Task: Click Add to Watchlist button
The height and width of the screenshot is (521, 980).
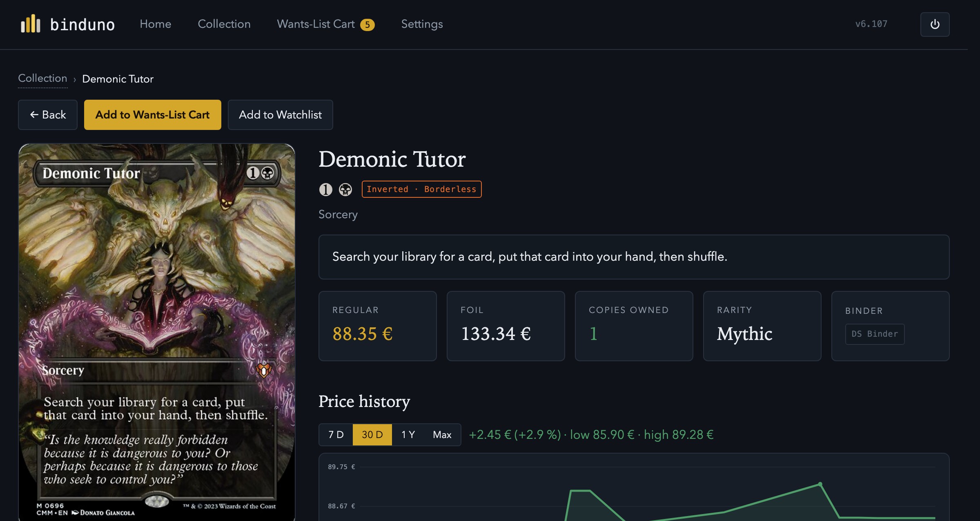Action: 280,115
